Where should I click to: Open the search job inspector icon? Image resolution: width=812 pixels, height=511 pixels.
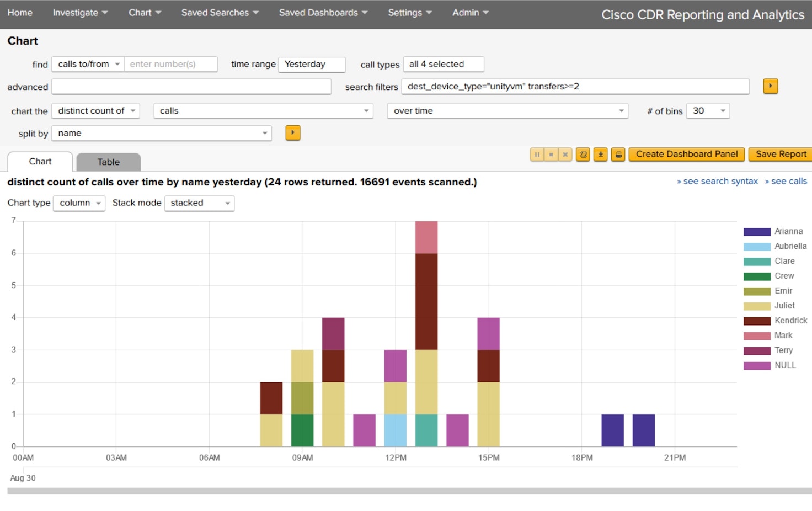coord(583,155)
